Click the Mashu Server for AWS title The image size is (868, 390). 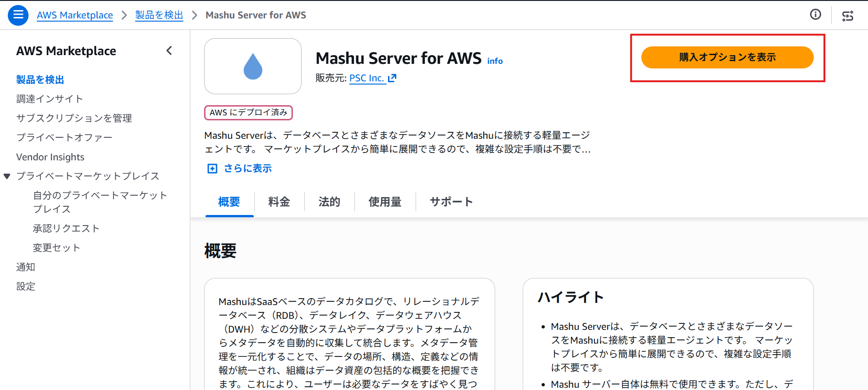(x=399, y=58)
